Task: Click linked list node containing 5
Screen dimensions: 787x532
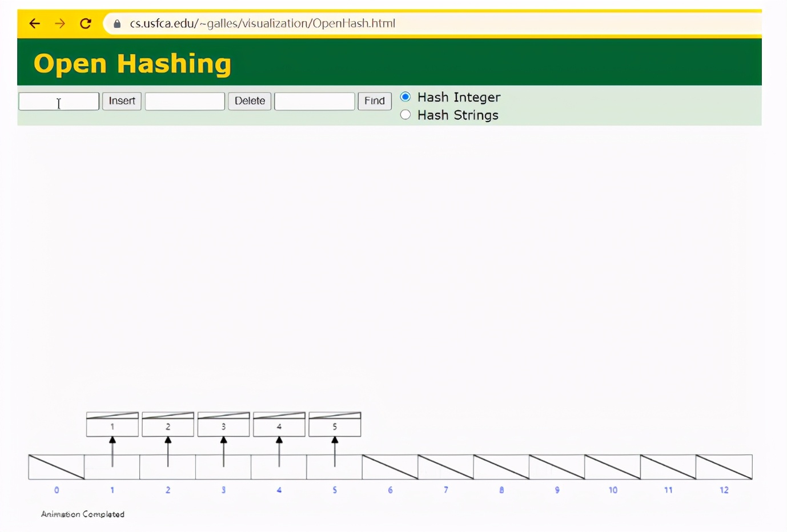Action: coord(335,426)
